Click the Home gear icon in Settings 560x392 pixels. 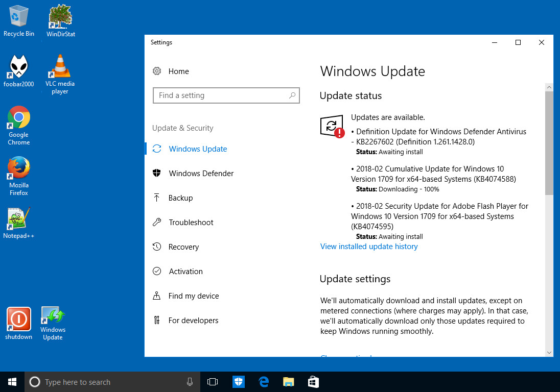click(x=157, y=71)
